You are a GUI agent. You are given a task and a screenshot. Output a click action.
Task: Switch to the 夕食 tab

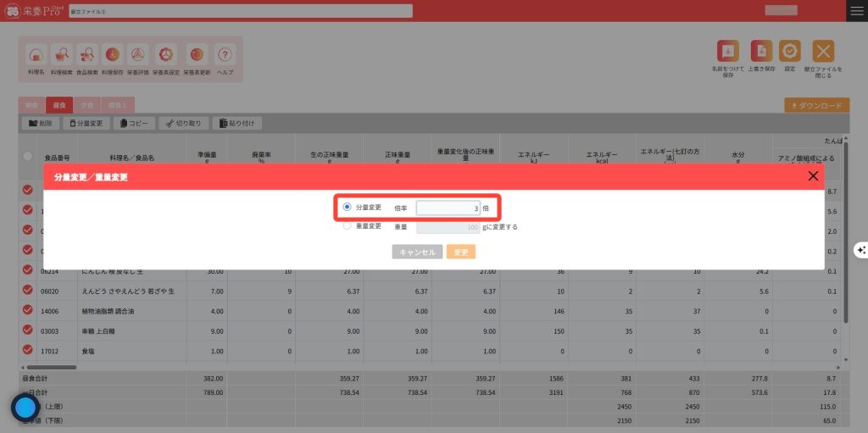click(x=86, y=105)
